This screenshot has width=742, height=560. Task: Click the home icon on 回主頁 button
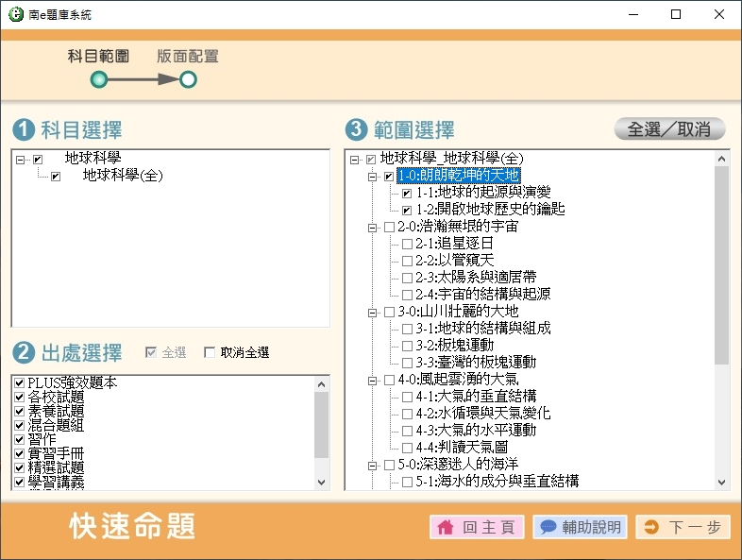pos(446,527)
